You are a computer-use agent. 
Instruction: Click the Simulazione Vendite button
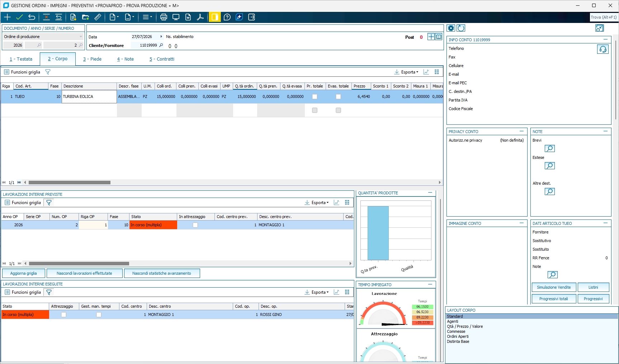point(554,287)
